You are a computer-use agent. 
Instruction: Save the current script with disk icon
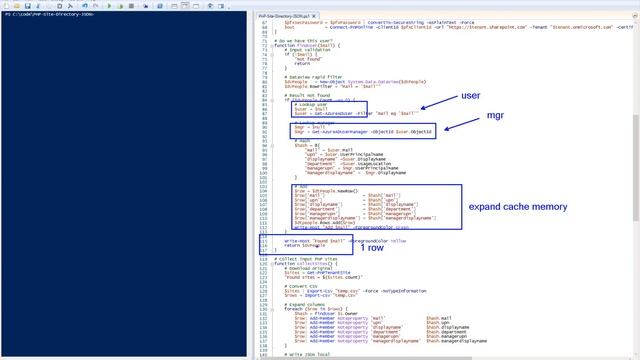[x=27, y=6]
